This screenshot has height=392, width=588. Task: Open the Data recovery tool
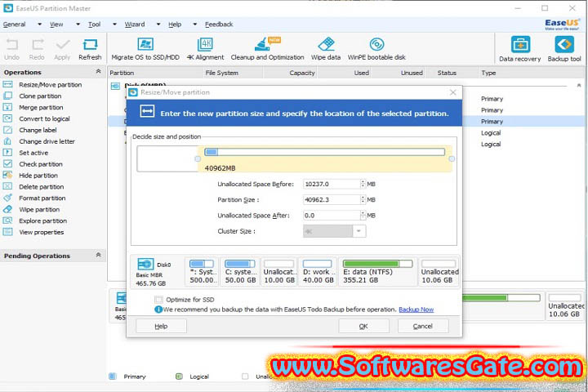click(x=520, y=49)
